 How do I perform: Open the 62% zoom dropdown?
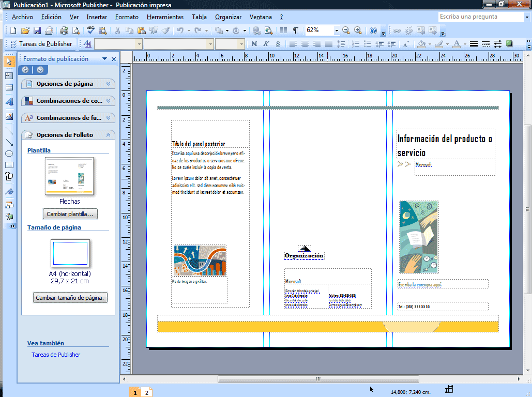coord(337,30)
